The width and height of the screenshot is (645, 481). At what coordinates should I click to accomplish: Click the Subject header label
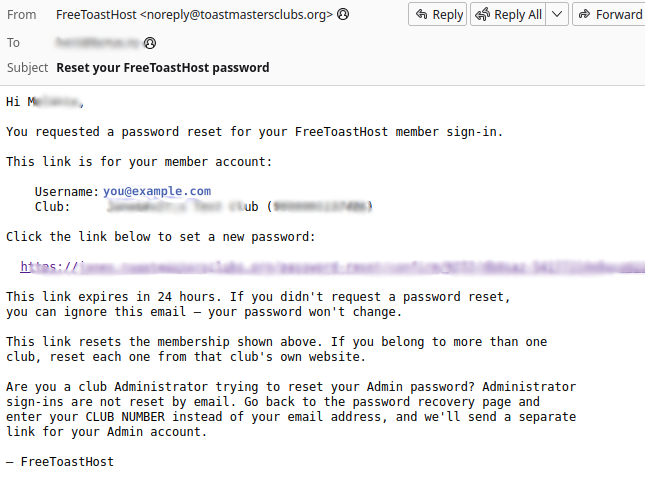(x=28, y=67)
